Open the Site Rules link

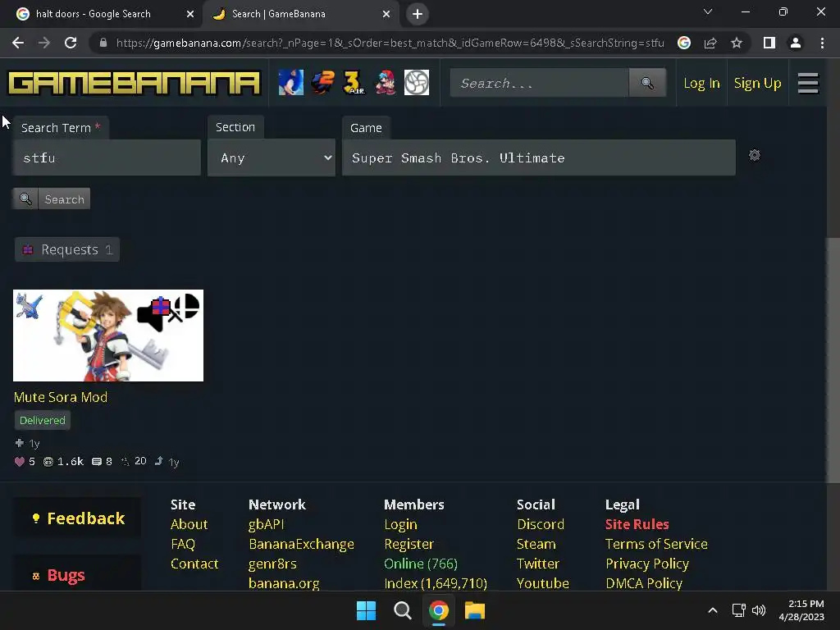point(637,524)
